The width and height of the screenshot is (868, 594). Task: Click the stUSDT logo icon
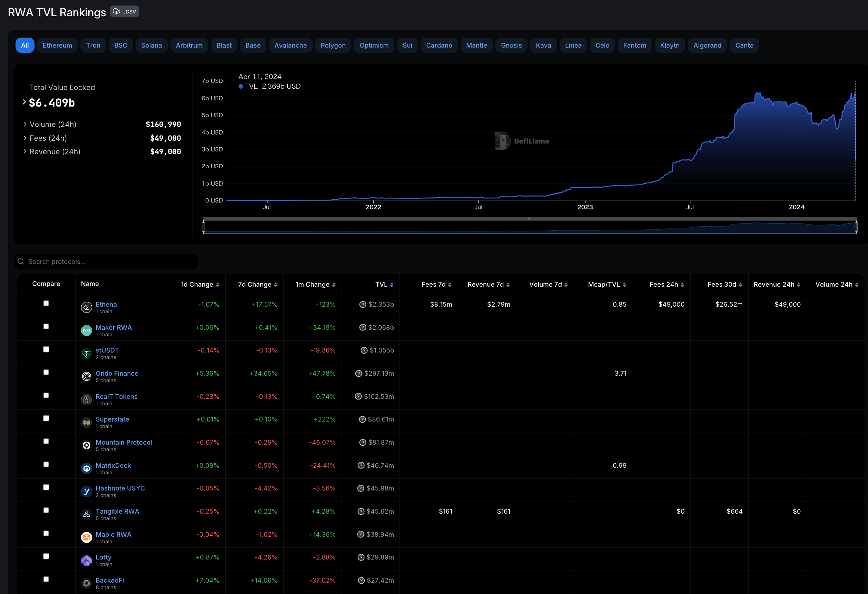coord(86,353)
